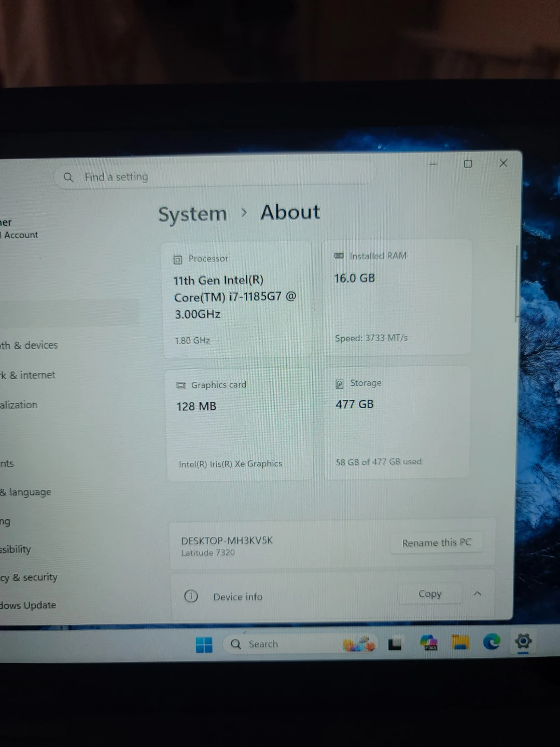Screen dimensions: 560x747
Task: Click the Find a setting search box
Action: [x=215, y=176]
